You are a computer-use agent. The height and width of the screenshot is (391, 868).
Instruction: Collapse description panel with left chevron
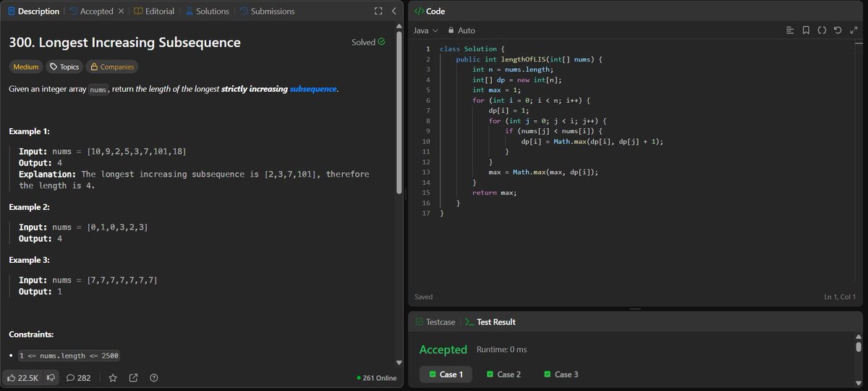(393, 12)
